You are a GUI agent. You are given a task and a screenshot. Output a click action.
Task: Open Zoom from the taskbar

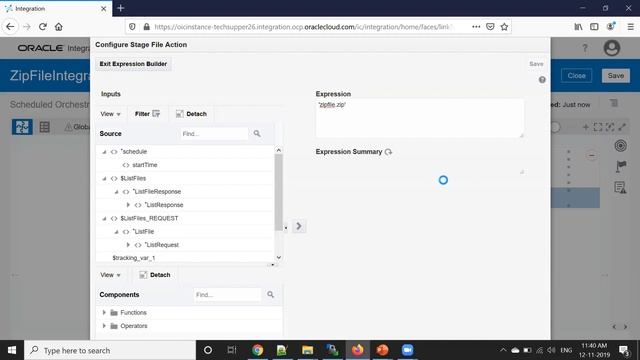(x=407, y=350)
